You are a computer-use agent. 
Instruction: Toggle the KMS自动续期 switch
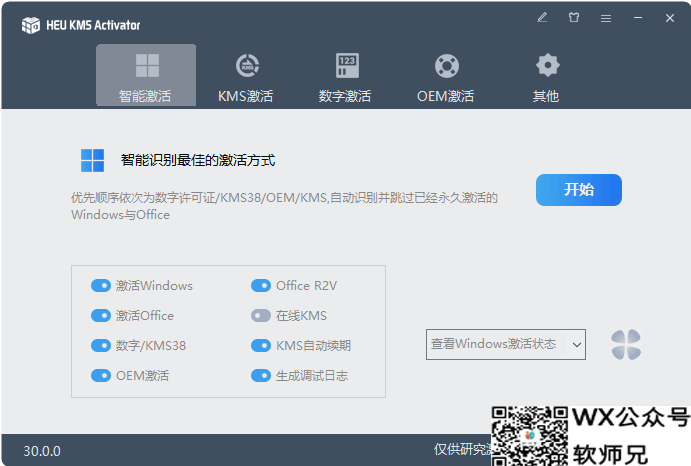[261, 345]
